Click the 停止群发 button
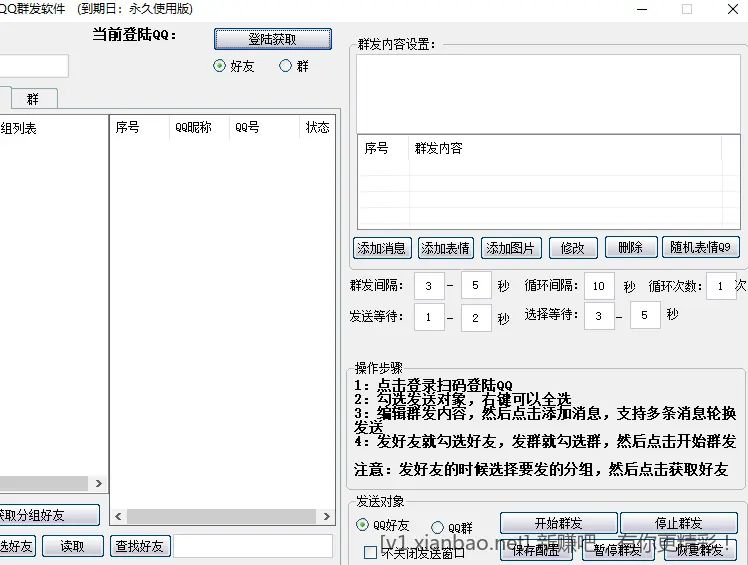748x565 pixels. pos(678,523)
